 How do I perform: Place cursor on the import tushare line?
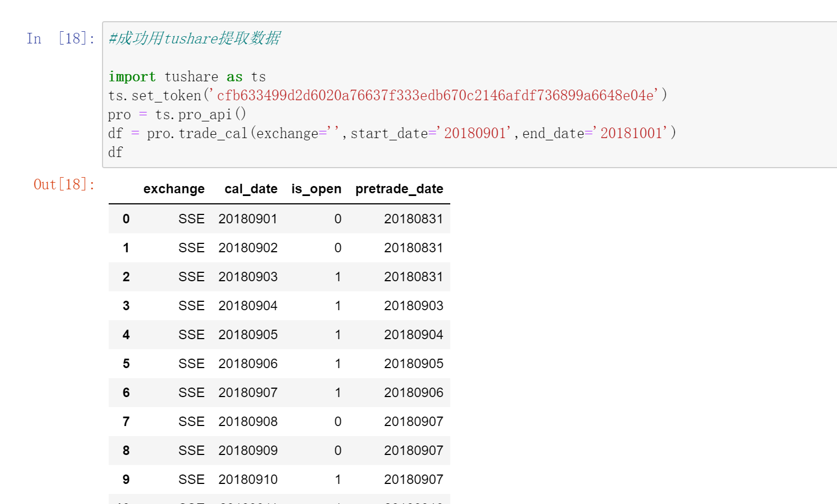[x=187, y=77]
